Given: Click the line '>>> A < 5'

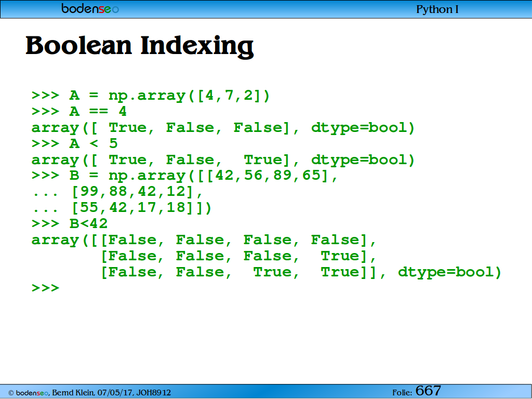Looking at the screenshot, I should click(x=75, y=143).
